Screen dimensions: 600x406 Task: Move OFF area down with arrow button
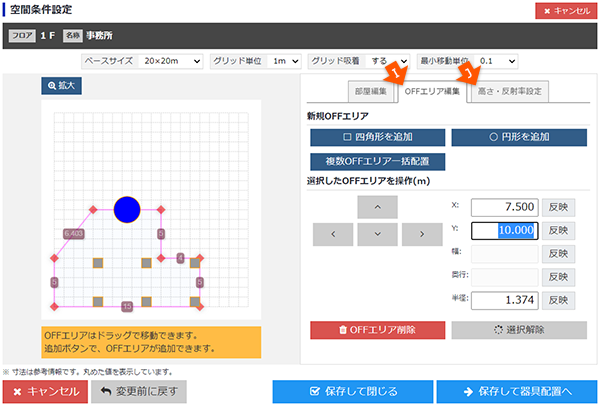point(377,234)
